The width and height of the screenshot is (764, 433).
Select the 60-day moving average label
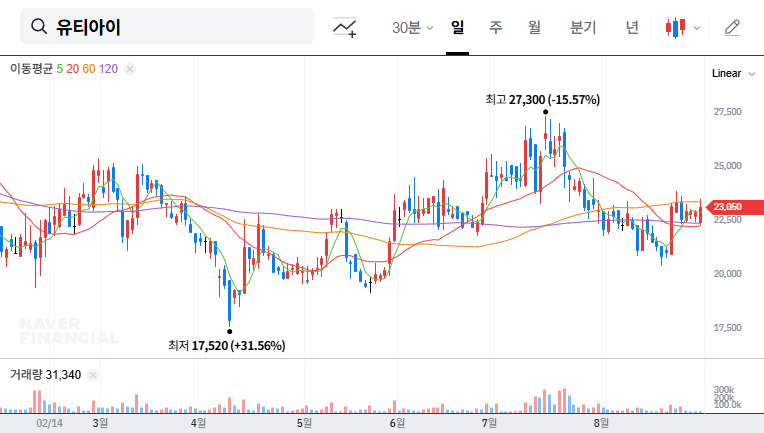(89, 69)
